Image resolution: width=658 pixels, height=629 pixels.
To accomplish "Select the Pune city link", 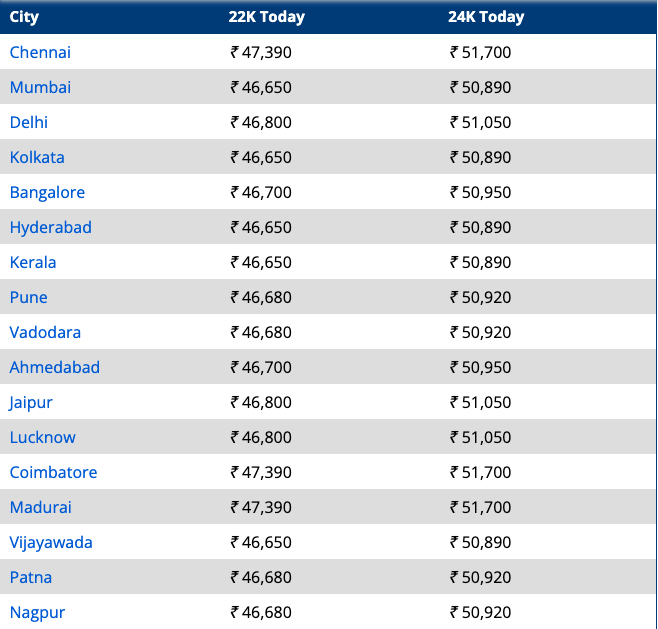I will (x=29, y=297).
